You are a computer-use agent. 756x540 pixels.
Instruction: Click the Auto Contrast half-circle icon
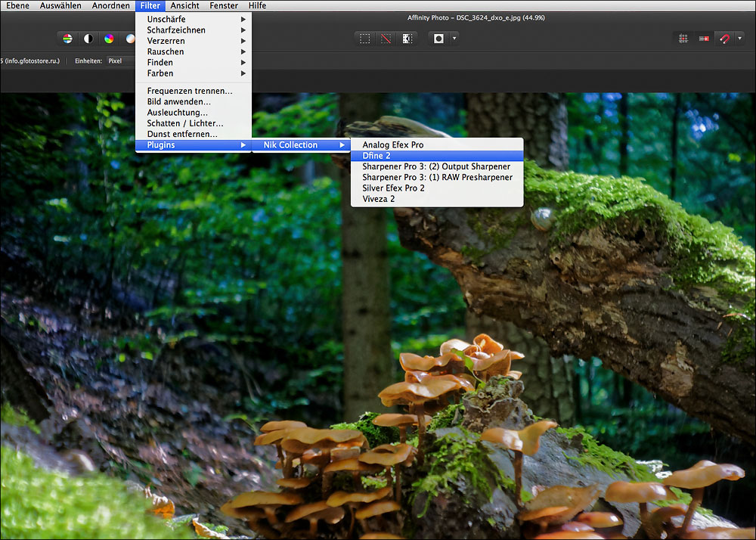88,39
